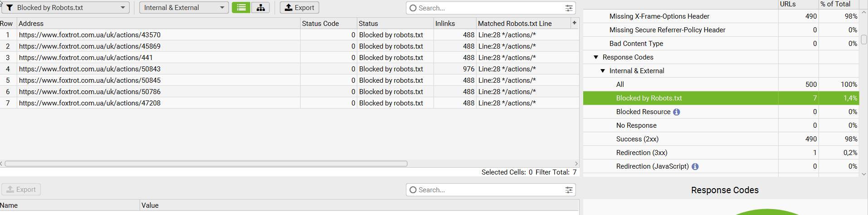Select Success (2xx) in right panel
This screenshot has width=868, height=215.
click(721, 139)
